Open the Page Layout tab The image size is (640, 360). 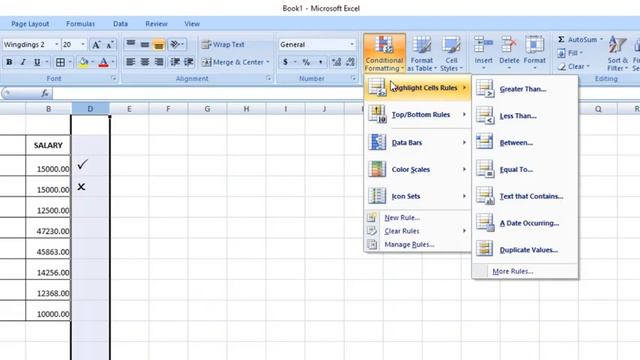30,24
